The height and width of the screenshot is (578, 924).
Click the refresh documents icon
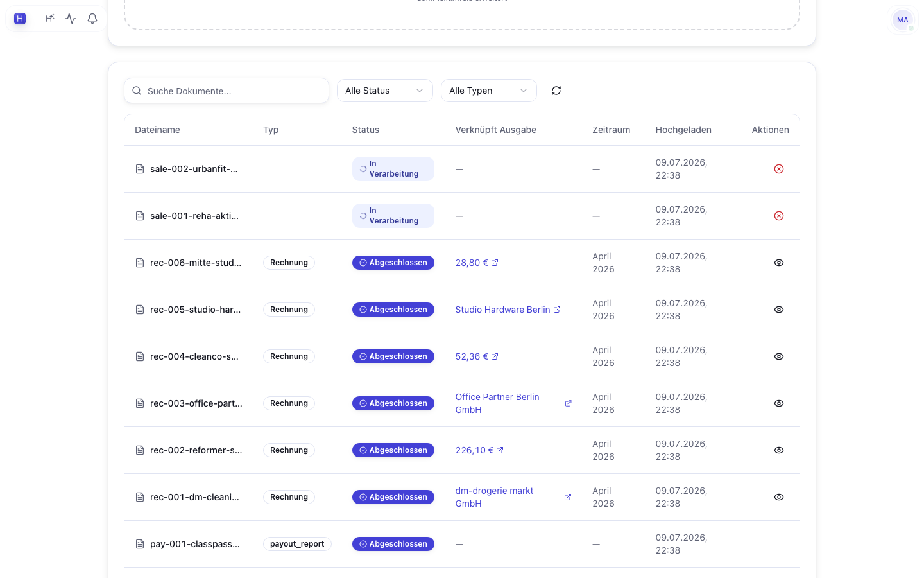[556, 91]
